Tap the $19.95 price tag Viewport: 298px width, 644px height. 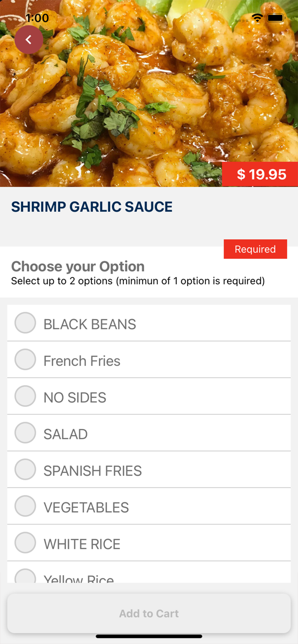[260, 174]
